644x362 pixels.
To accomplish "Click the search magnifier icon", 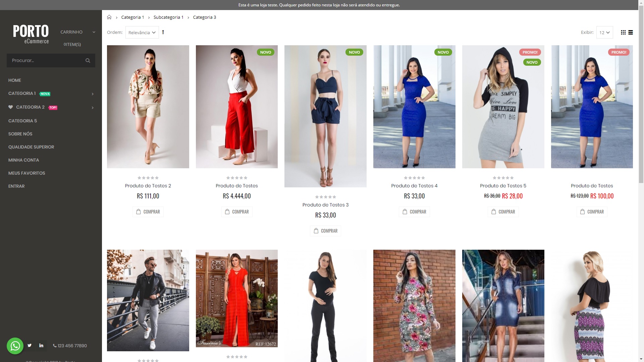I will point(88,61).
